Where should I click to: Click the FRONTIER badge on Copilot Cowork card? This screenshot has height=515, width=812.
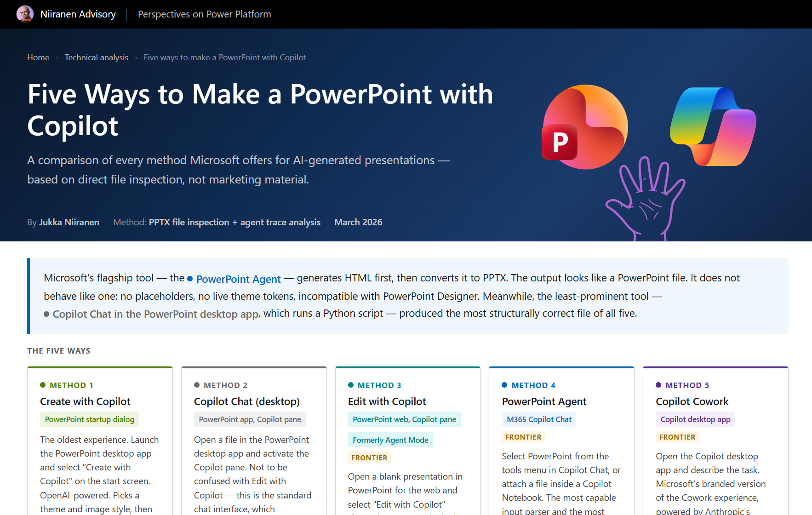(677, 437)
